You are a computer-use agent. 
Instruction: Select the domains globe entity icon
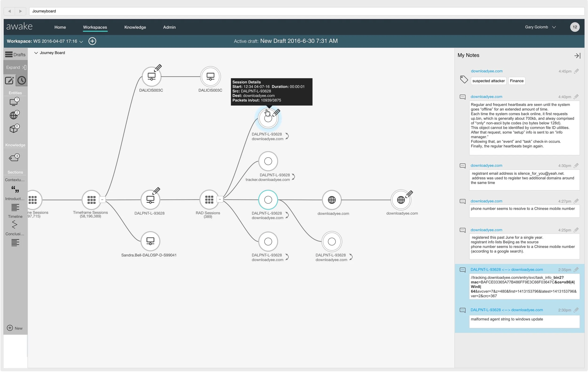pyautogui.click(x=14, y=115)
